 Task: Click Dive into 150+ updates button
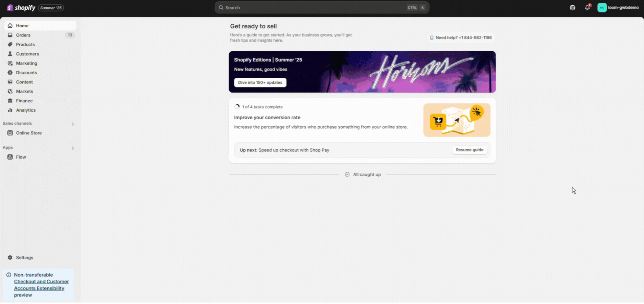click(260, 82)
